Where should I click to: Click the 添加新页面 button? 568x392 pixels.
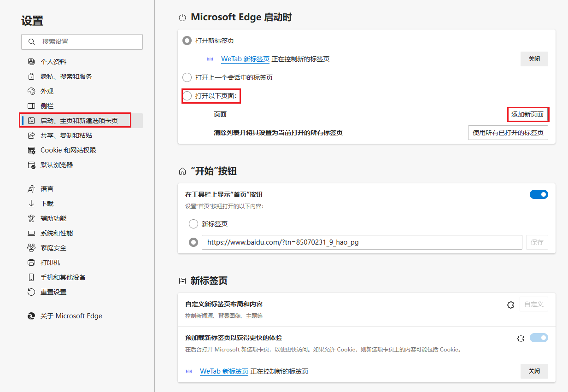pyautogui.click(x=528, y=114)
